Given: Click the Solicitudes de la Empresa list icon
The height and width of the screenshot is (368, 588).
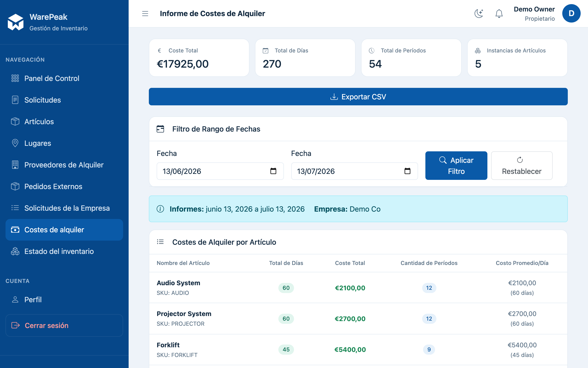Looking at the screenshot, I should click(15, 208).
